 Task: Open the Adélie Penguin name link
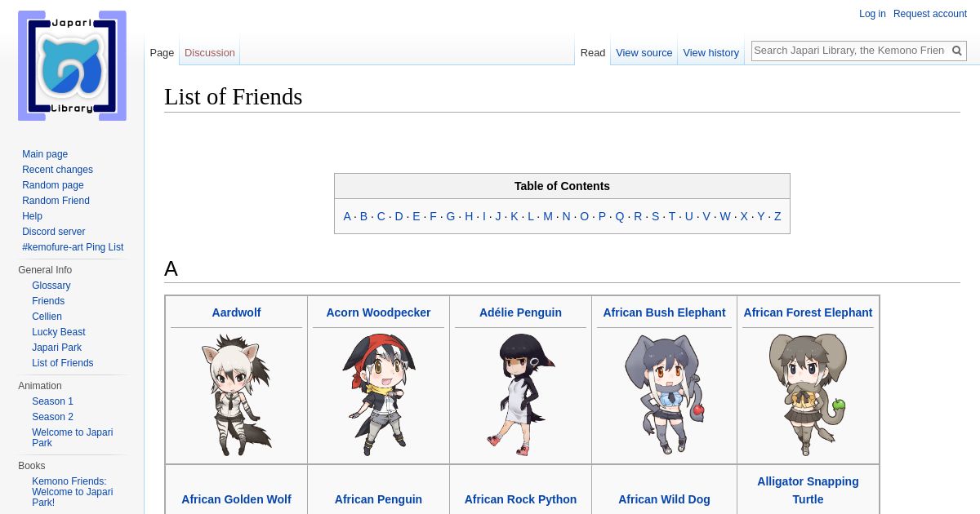tap(520, 312)
